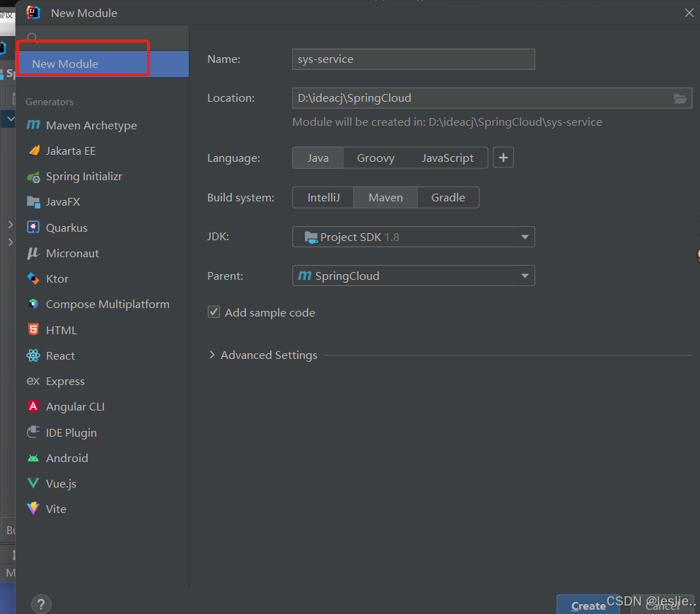Focus the generator search magnifier
The height and width of the screenshot is (614, 700).
click(32, 38)
